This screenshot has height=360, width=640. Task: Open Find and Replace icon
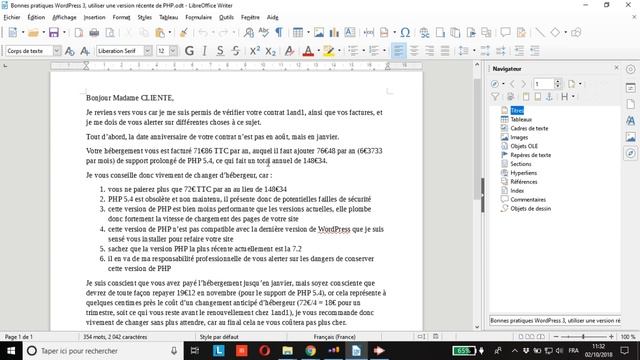[x=249, y=33]
